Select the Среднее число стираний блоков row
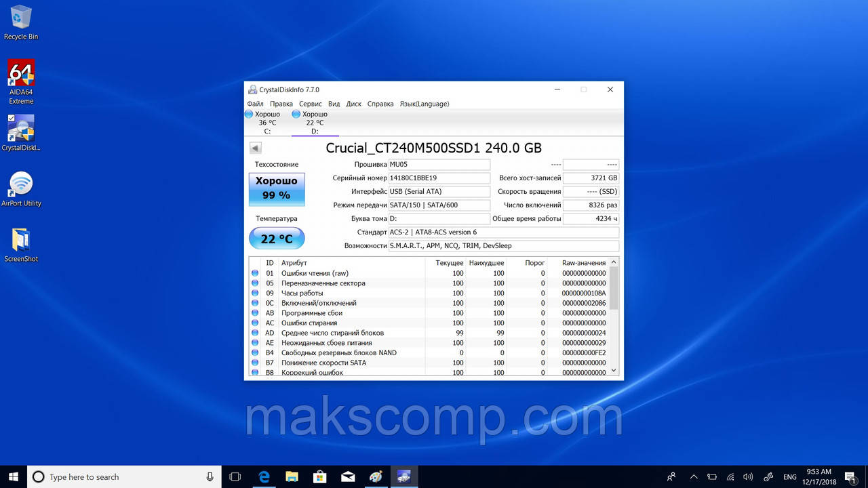 tap(429, 333)
